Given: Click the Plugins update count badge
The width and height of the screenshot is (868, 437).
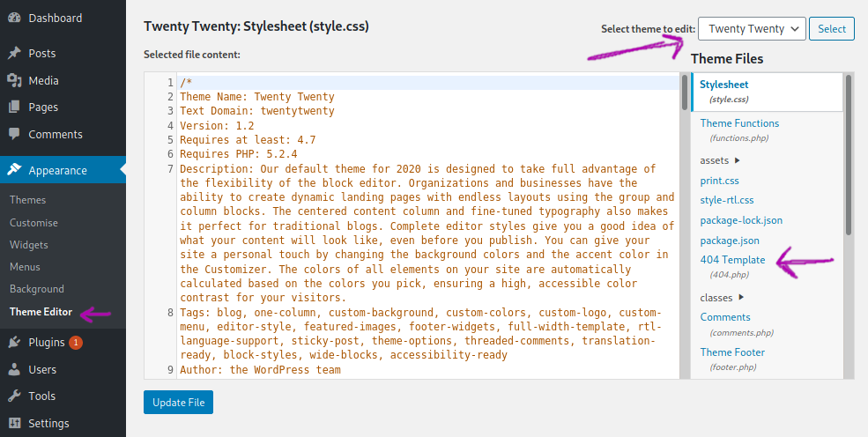Looking at the screenshot, I should pyautogui.click(x=76, y=343).
